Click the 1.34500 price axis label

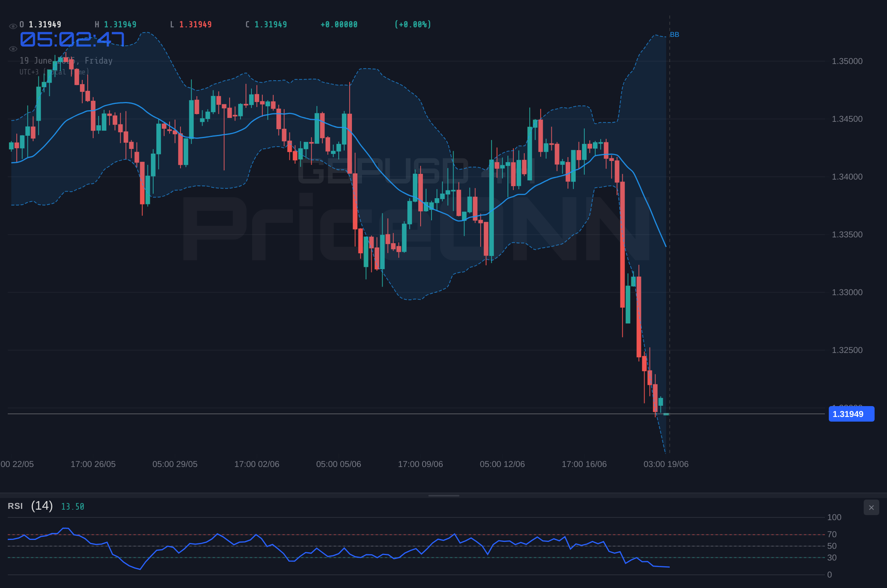pos(847,119)
